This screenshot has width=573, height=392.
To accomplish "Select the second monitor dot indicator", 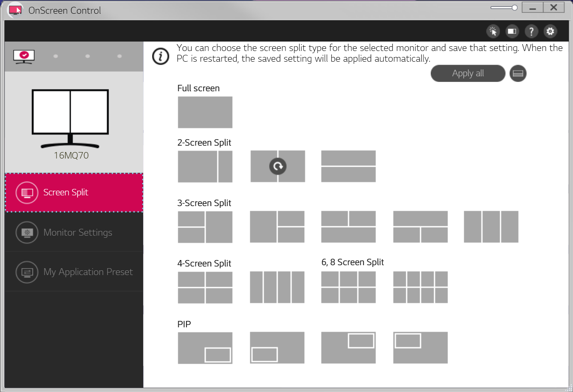I will pyautogui.click(x=56, y=56).
